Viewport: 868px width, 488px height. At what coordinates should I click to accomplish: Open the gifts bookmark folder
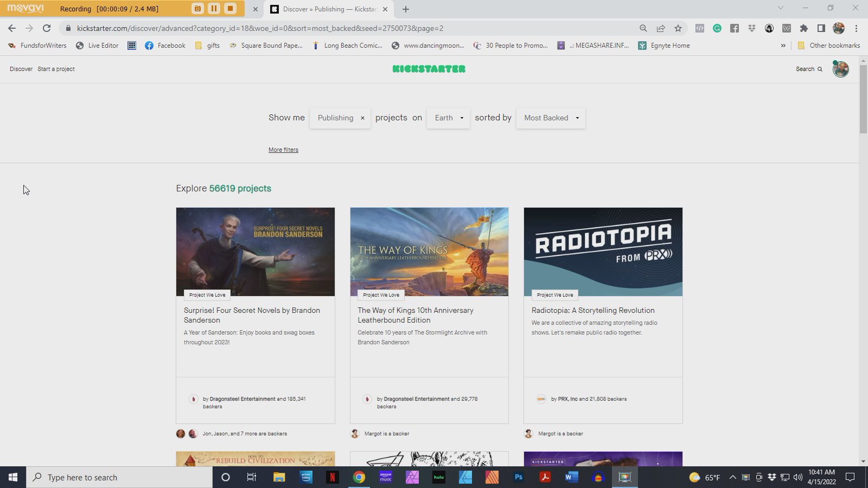point(207,46)
